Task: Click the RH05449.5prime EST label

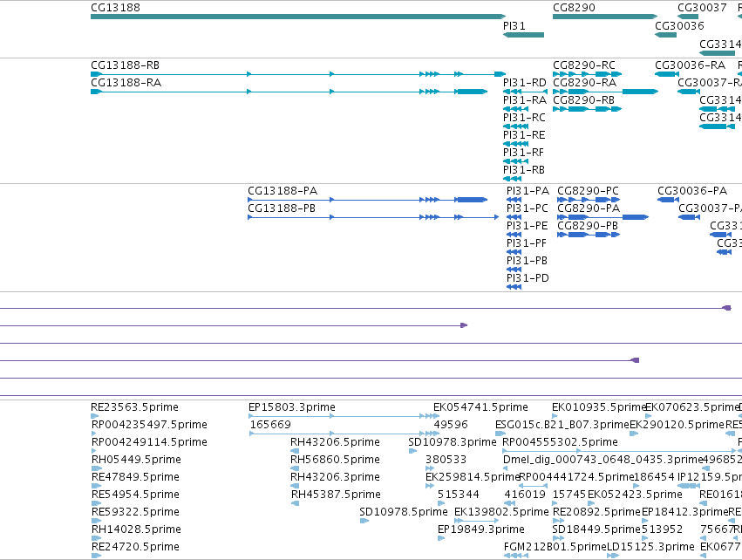Action: pos(136,460)
